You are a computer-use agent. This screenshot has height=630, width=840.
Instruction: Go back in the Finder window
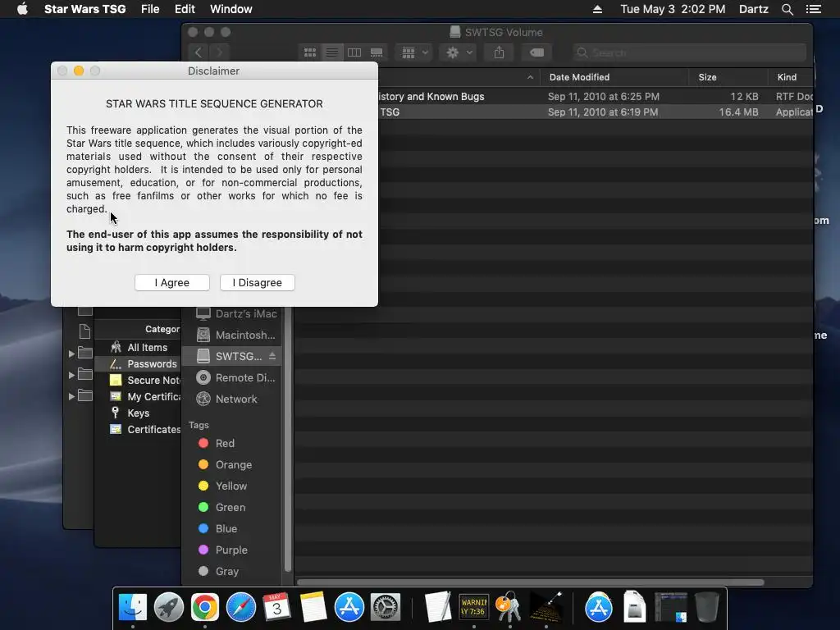[199, 52]
